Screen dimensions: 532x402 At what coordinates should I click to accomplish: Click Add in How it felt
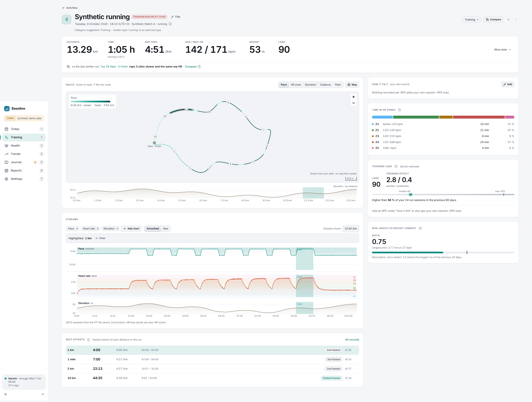pos(507,84)
